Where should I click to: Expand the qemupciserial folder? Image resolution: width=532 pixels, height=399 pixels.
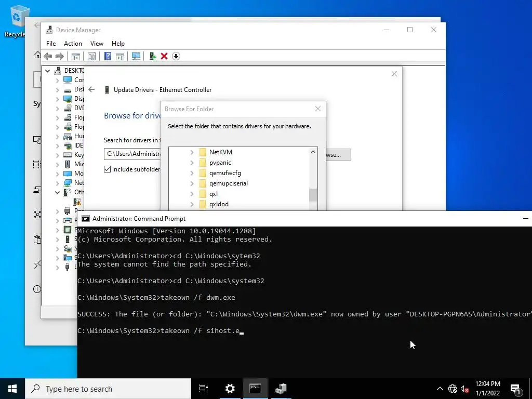(x=192, y=183)
